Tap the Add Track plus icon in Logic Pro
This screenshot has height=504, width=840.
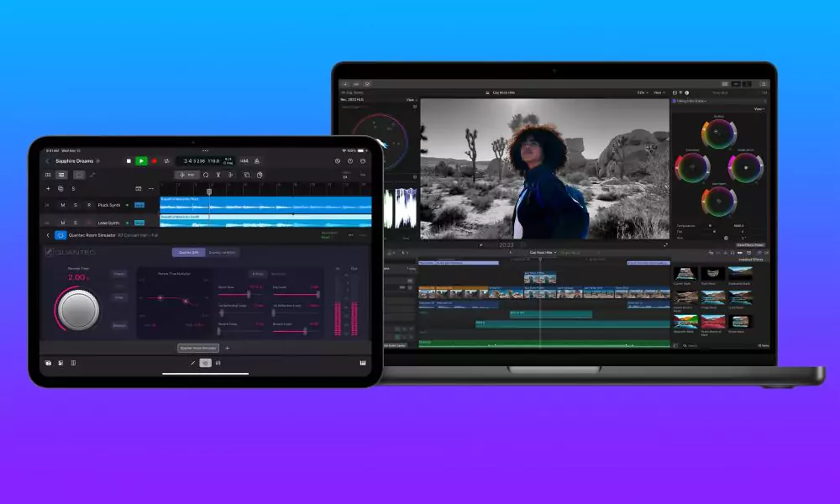click(x=48, y=188)
